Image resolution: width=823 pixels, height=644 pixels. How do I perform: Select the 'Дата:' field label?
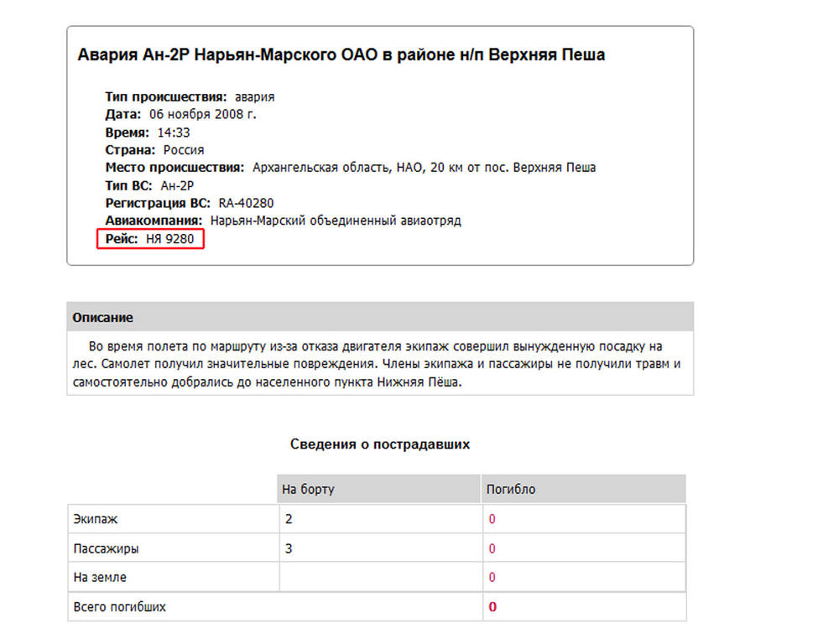point(122,114)
